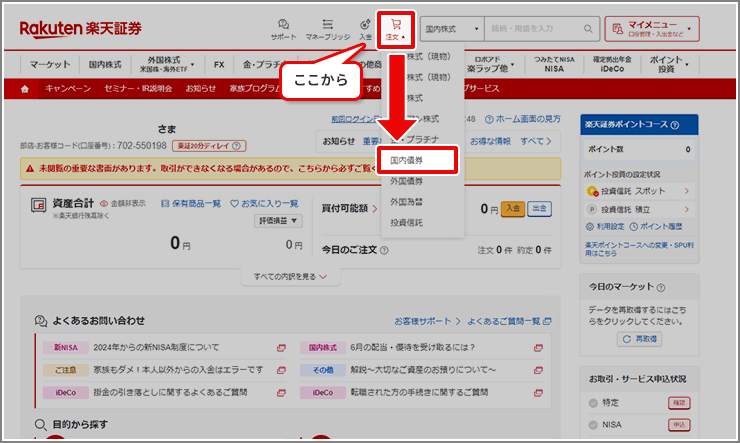Open 評価損益 dropdown
740x443 pixels.
(x=278, y=221)
